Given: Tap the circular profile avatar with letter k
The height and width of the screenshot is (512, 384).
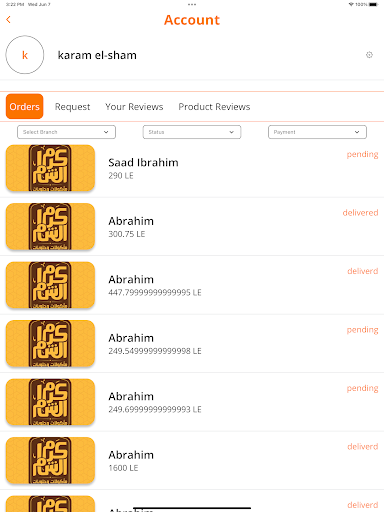Looking at the screenshot, I should [x=25, y=55].
